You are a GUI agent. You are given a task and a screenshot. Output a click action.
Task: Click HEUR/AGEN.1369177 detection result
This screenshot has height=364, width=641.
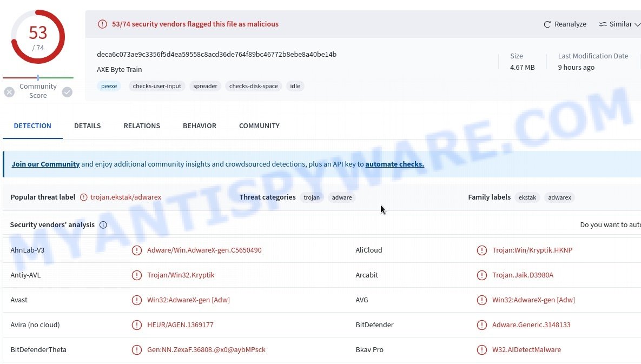click(x=180, y=325)
